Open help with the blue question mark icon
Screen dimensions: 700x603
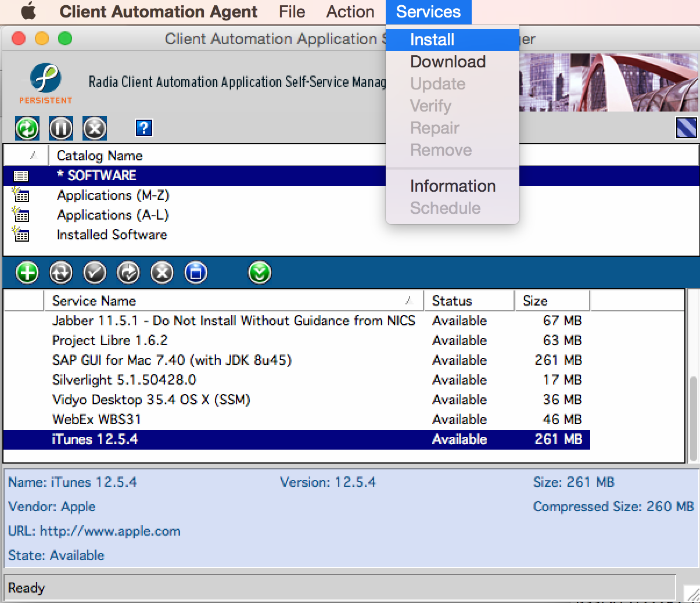[x=143, y=128]
